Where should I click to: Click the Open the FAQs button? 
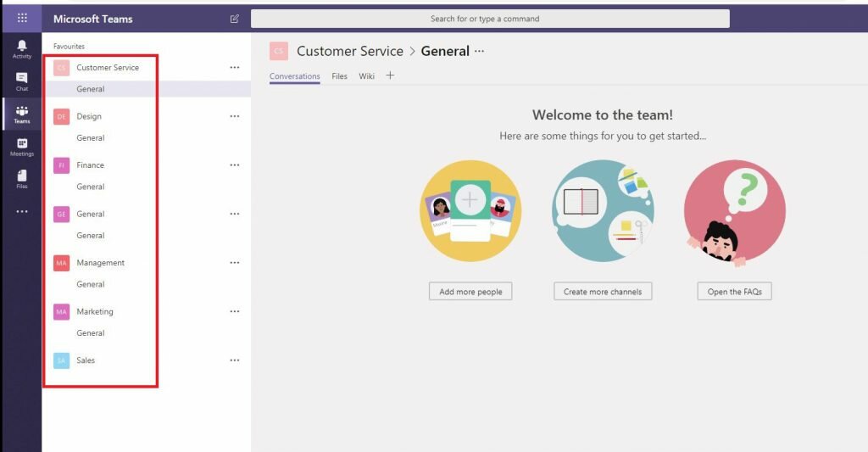pyautogui.click(x=735, y=292)
